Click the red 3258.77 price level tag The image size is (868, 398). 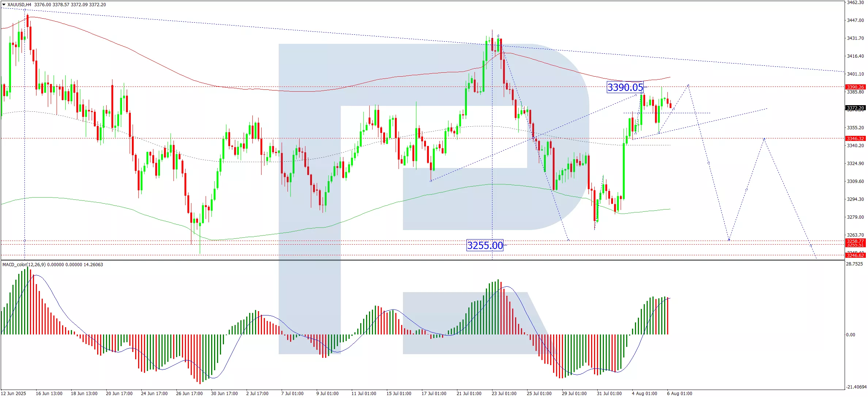[x=855, y=241]
